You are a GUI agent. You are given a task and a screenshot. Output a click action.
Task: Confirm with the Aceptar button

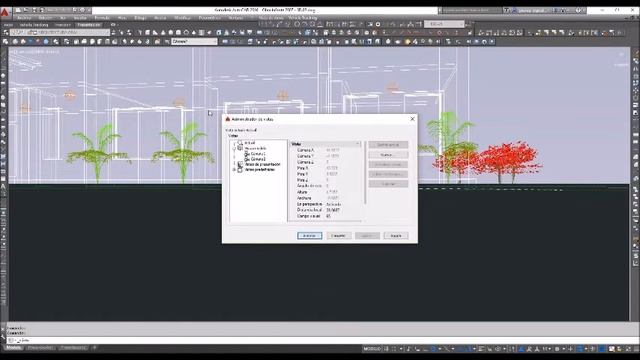tap(309, 236)
